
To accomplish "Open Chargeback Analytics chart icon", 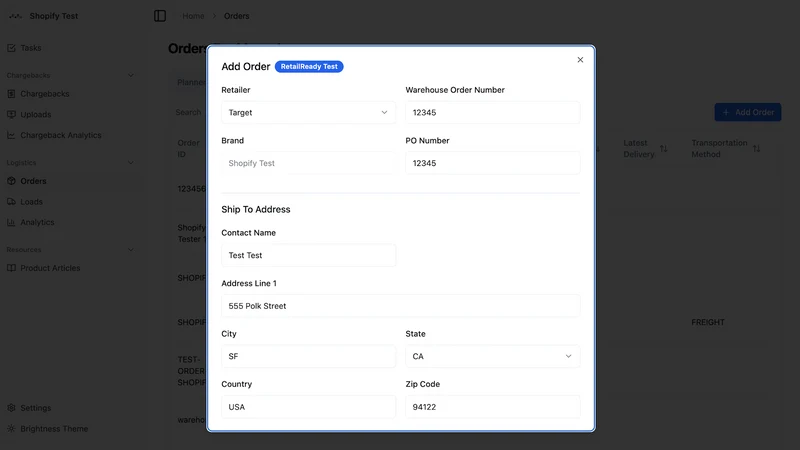I will [11, 135].
